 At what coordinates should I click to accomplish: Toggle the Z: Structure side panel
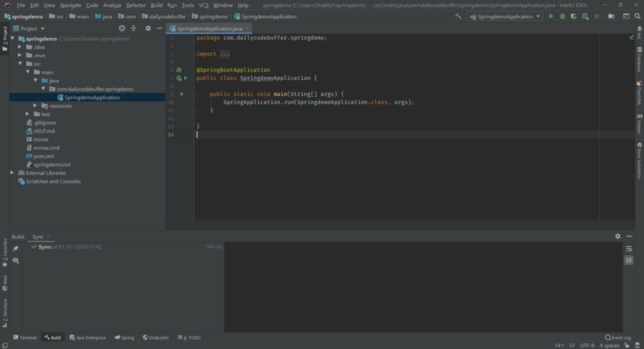(4, 313)
